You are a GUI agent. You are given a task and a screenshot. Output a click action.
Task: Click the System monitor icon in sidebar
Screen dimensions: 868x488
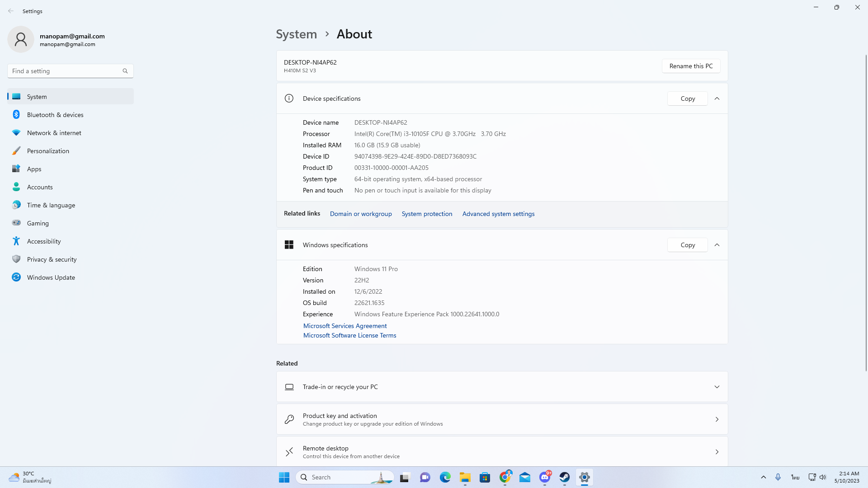16,96
